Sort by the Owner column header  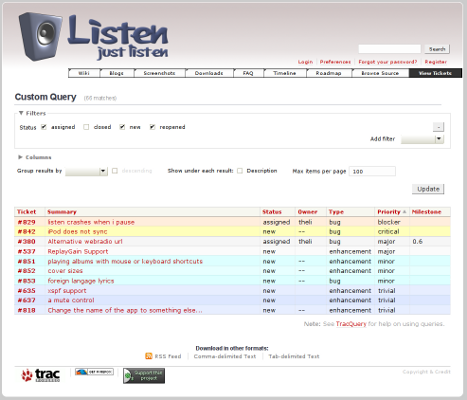[x=307, y=212]
